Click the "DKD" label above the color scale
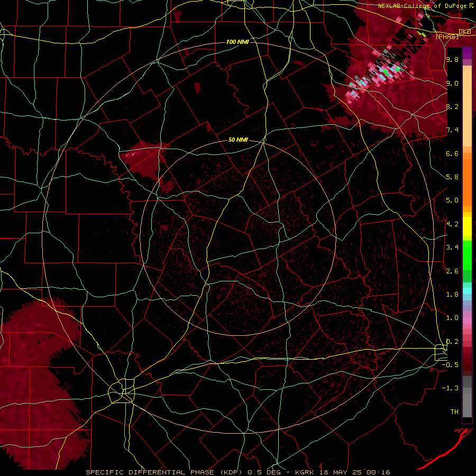The image size is (476, 476). click(x=465, y=32)
